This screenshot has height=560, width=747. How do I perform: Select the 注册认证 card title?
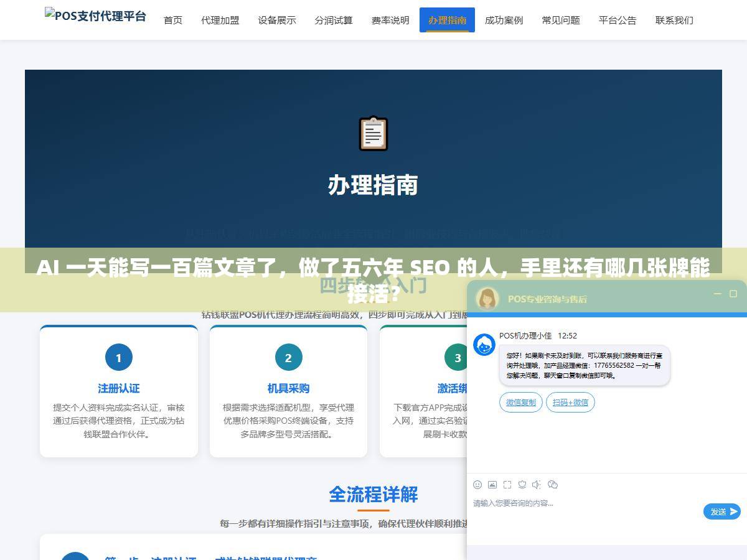tap(119, 388)
